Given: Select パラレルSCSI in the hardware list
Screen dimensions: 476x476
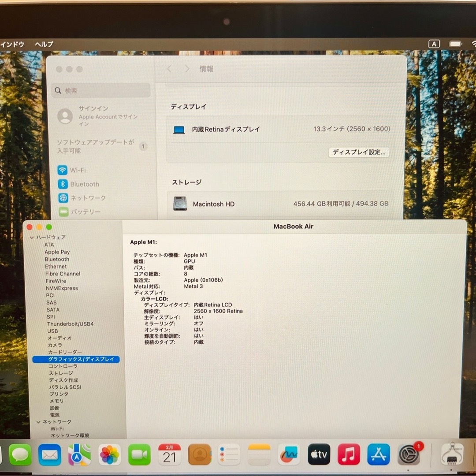Looking at the screenshot, I should (x=65, y=387).
